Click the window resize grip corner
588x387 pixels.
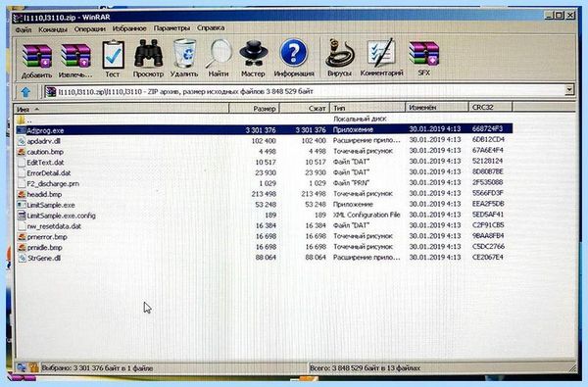pyautogui.click(x=572, y=368)
